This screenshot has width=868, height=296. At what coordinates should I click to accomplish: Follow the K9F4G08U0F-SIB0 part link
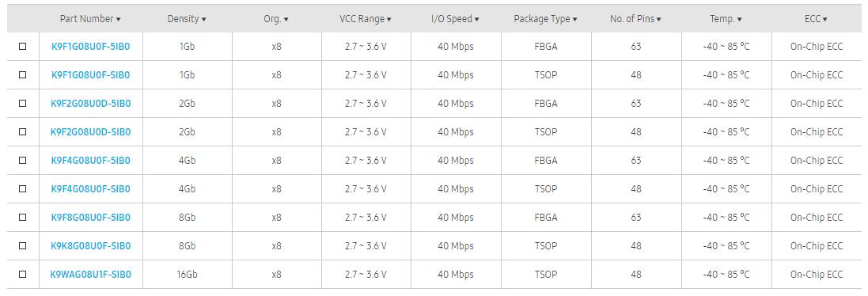(91, 188)
